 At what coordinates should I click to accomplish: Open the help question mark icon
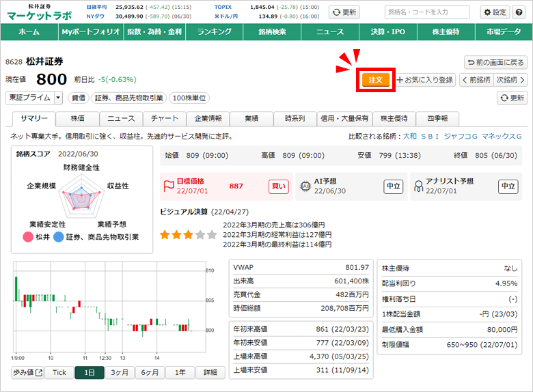[x=519, y=12]
